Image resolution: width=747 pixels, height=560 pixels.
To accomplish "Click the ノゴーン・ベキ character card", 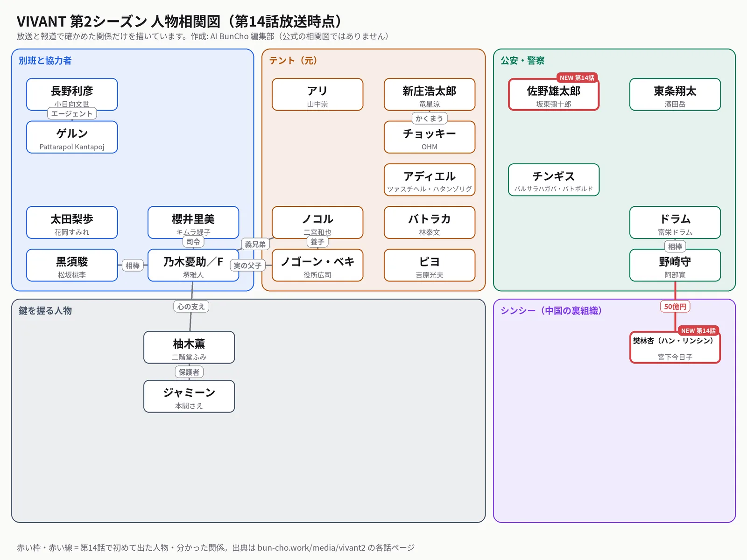I will click(x=317, y=265).
